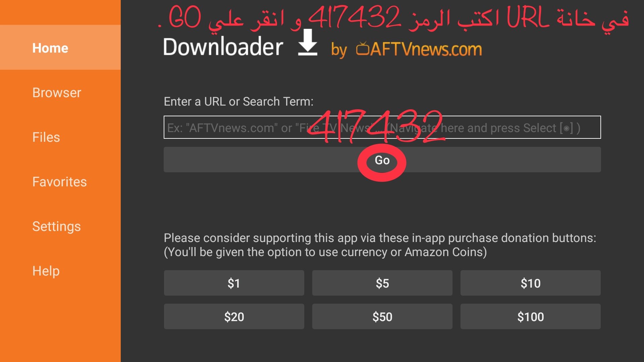The height and width of the screenshot is (362, 644).
Task: Click the $50 donation button
Action: coord(382,317)
